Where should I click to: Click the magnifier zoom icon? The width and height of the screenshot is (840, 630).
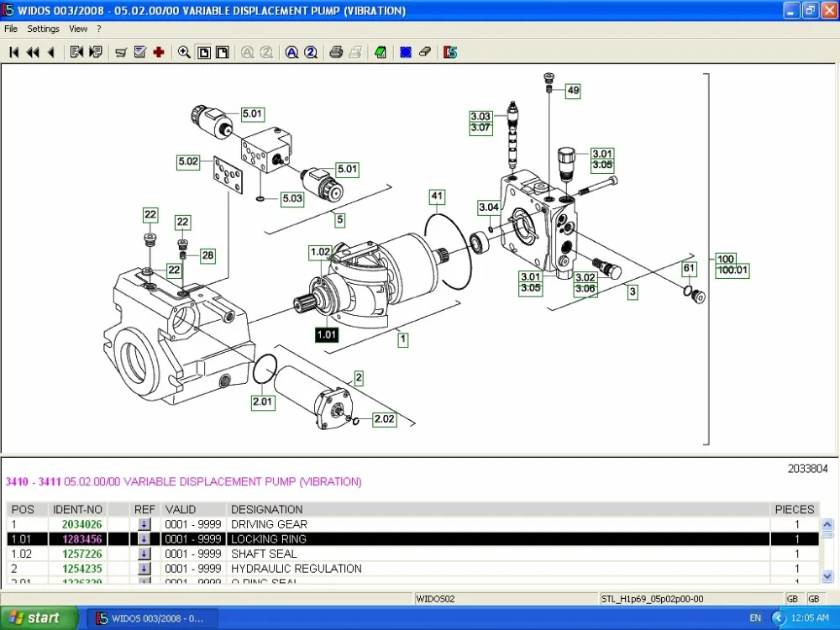(x=184, y=52)
